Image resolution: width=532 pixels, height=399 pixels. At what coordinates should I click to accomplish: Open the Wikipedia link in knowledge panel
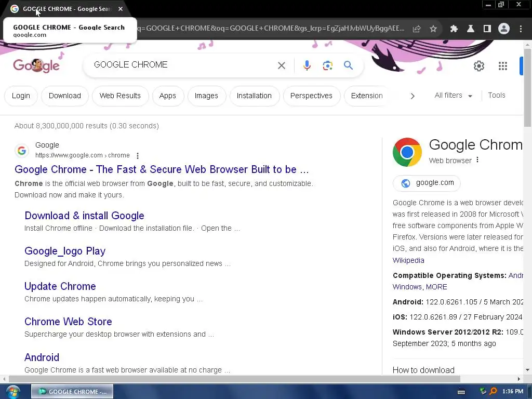[408, 260]
